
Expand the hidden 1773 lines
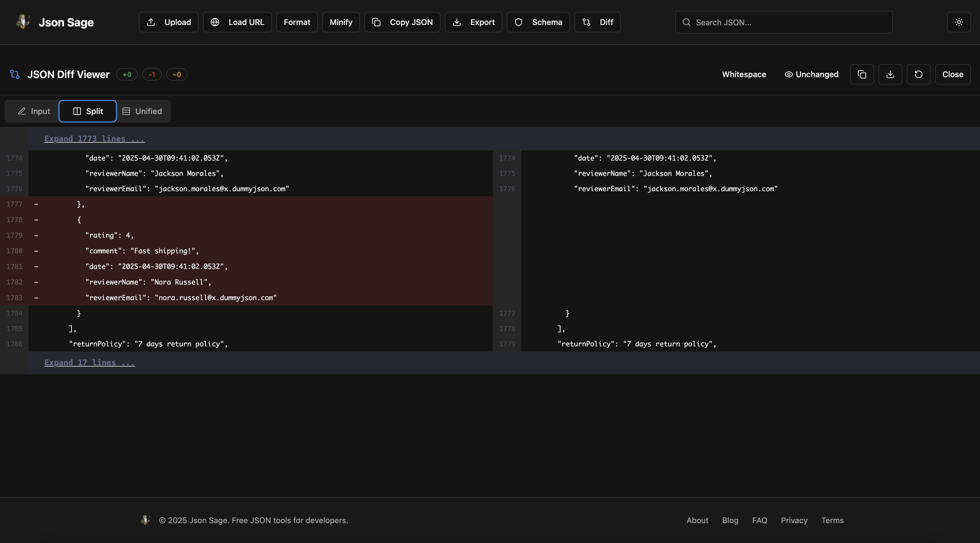click(94, 138)
